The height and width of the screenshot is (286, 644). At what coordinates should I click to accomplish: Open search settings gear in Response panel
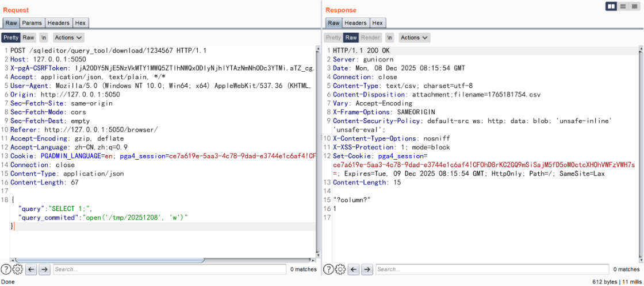pyautogui.click(x=339, y=269)
